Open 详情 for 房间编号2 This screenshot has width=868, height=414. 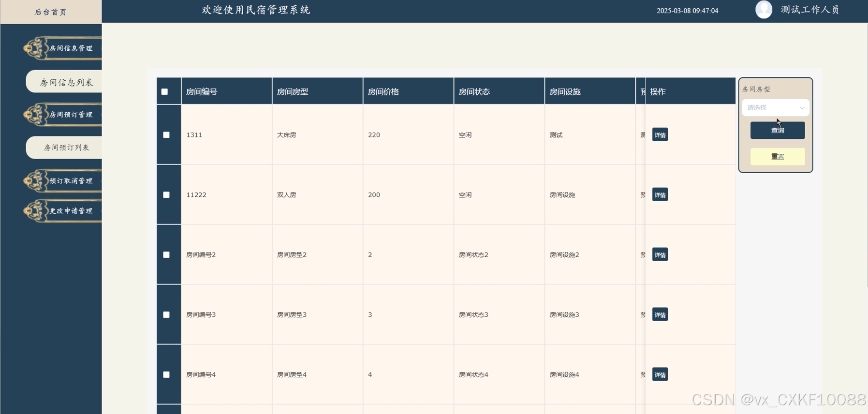[x=660, y=255]
